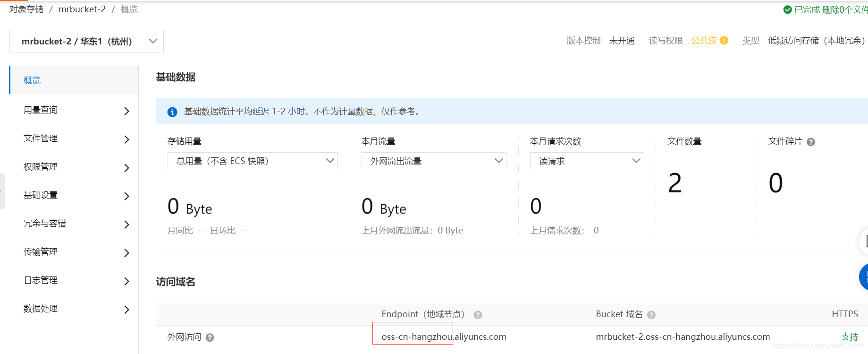This screenshot has height=354, width=868.
Task: Click the help icon next to 外网访问
Action: 210,337
